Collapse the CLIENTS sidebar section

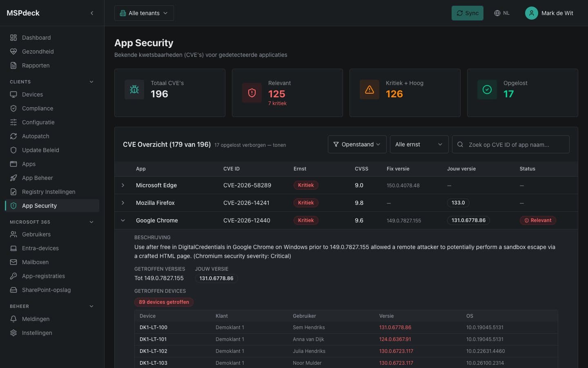click(91, 82)
